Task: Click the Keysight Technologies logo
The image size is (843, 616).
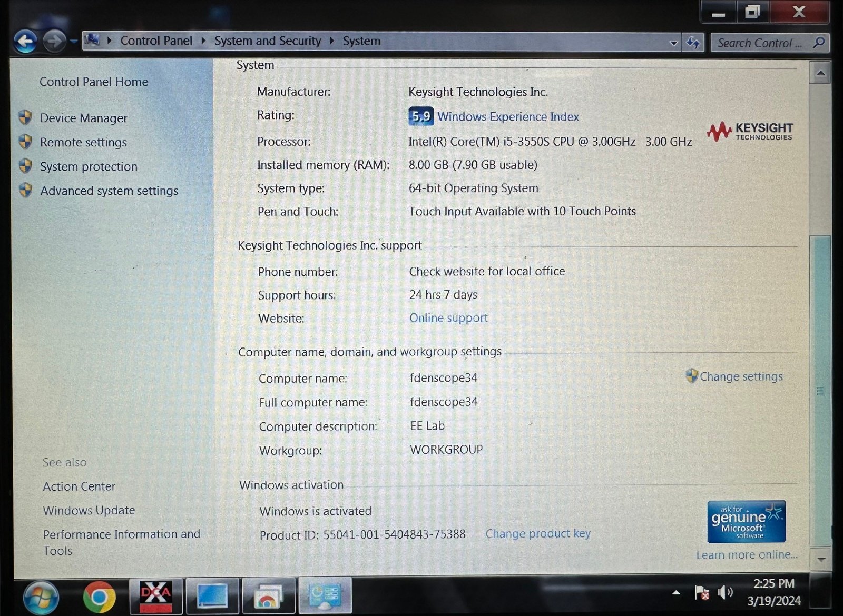Action: 750,132
